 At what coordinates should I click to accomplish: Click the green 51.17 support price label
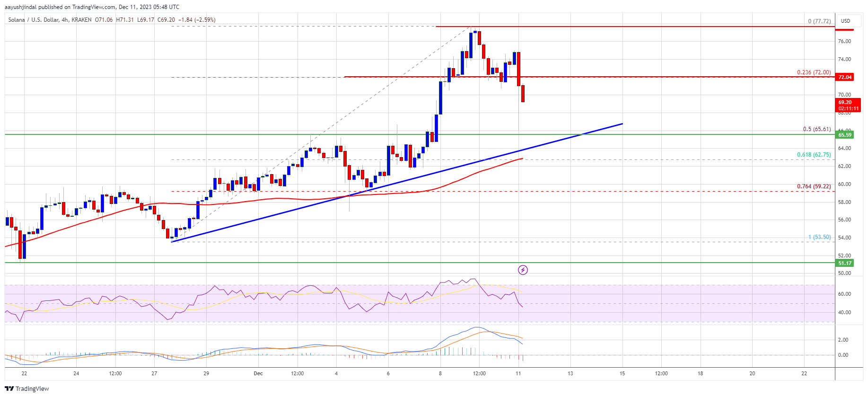pos(845,263)
